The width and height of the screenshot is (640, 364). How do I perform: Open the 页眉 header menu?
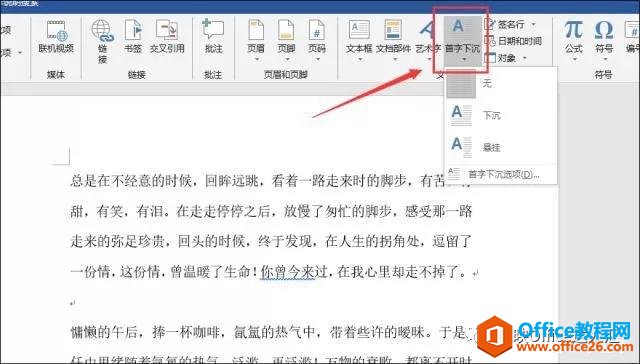256,40
